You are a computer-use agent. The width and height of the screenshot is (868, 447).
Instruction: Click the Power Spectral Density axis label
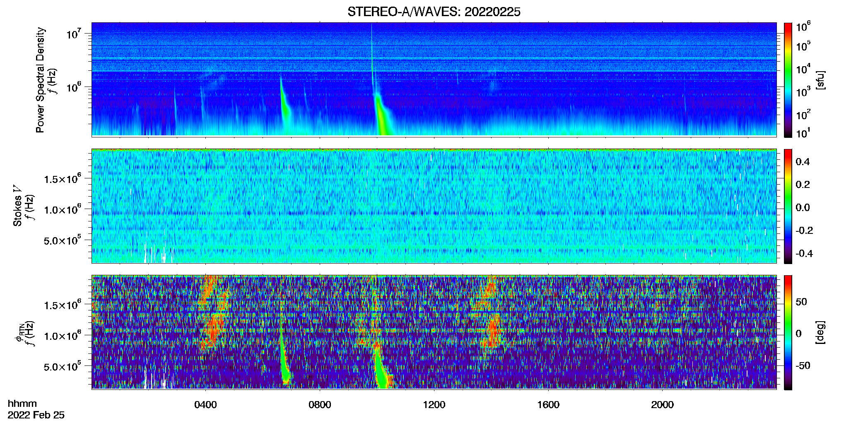(40, 80)
